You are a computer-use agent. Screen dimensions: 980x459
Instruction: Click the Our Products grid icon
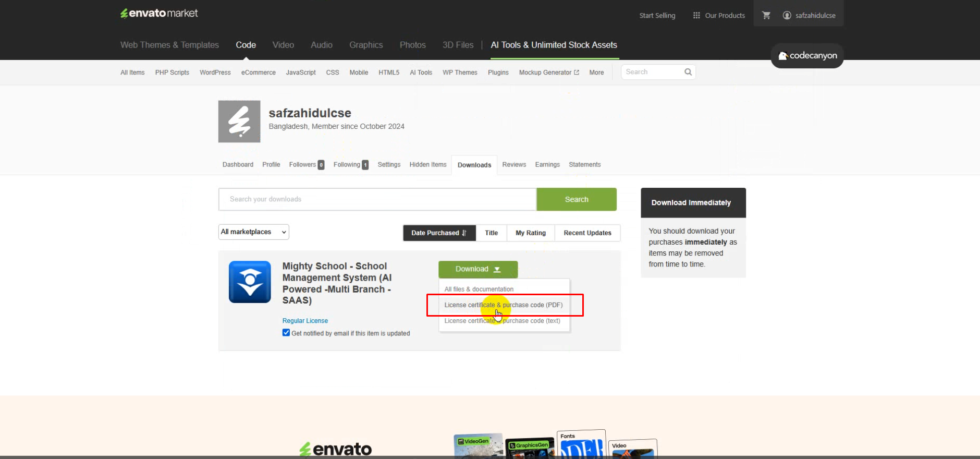(x=696, y=16)
